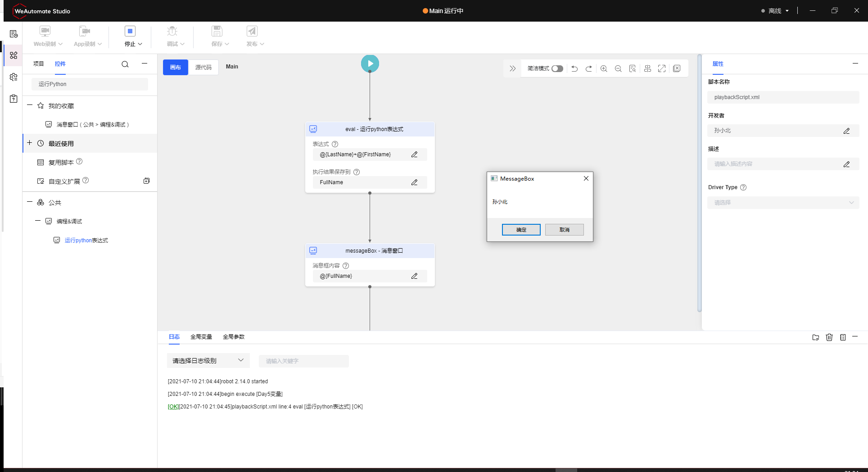The height and width of the screenshot is (472, 868).
Task: Click the canvas search icon
Action: (633, 68)
